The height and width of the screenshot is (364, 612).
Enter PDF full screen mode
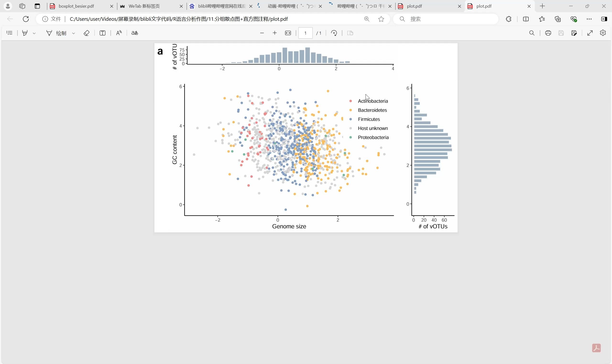(590, 33)
